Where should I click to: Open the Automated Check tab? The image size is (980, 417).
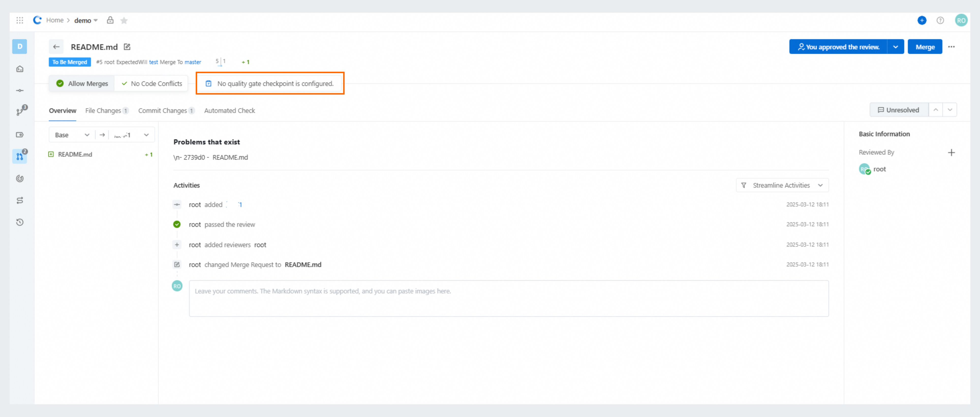pyautogui.click(x=229, y=110)
